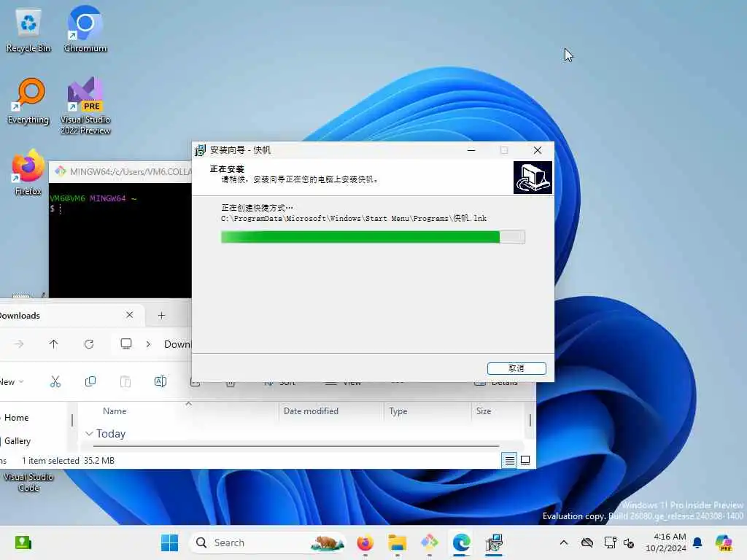Click the Copy icon in File Explorer toolbar
747x560 pixels.
coord(90,381)
